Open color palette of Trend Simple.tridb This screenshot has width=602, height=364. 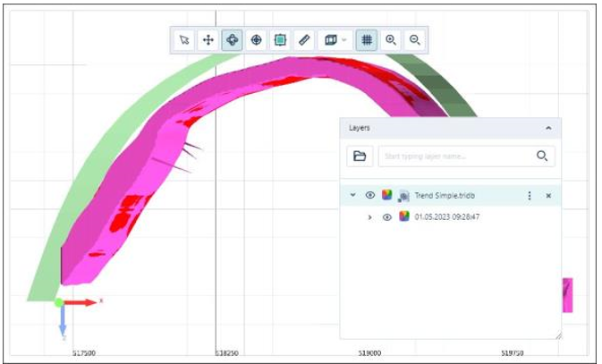tap(387, 195)
